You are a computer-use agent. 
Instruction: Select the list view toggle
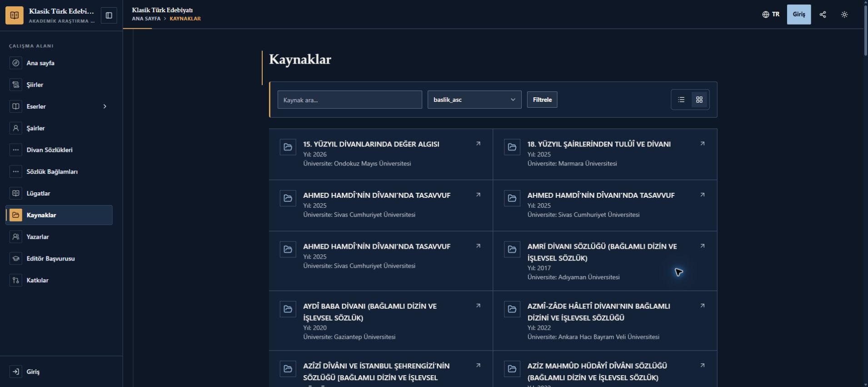[681, 100]
